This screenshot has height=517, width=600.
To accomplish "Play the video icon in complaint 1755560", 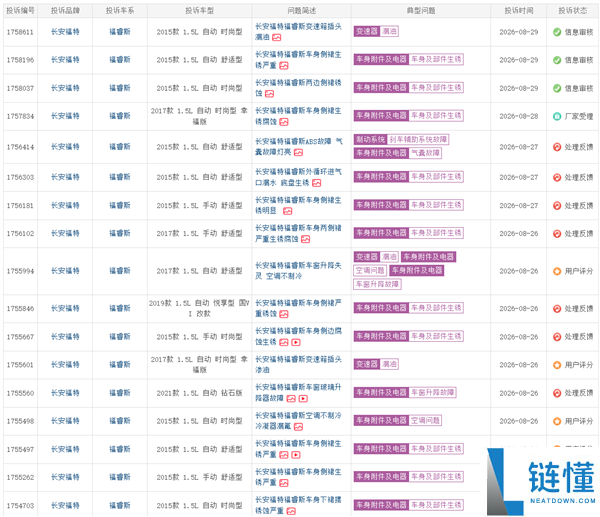I will [303, 399].
